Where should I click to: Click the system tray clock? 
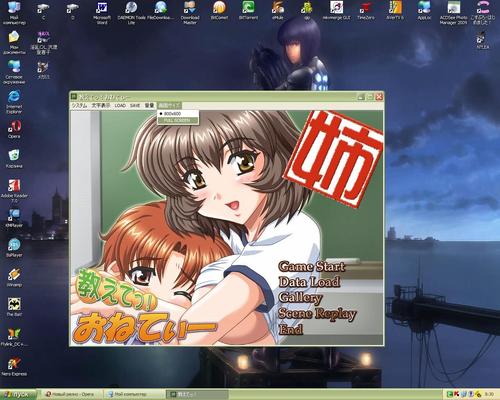pyautogui.click(x=489, y=394)
